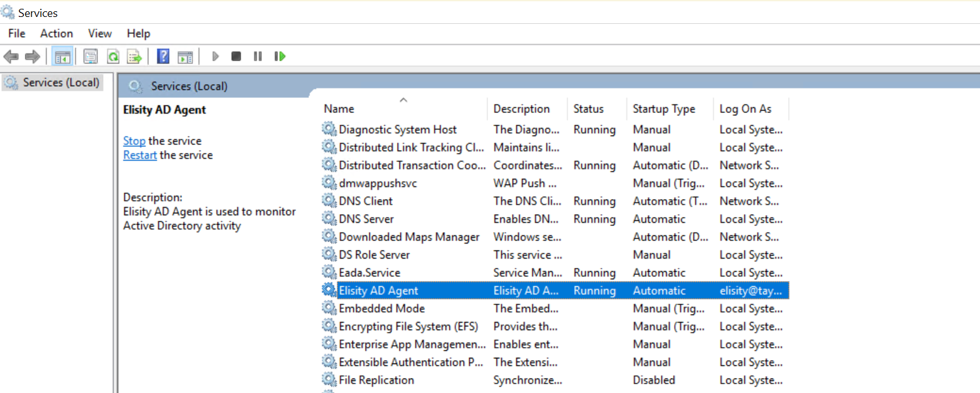Select the Encrypting File System (EFS) service
Screen dimensions: 980x393
tap(555, 326)
